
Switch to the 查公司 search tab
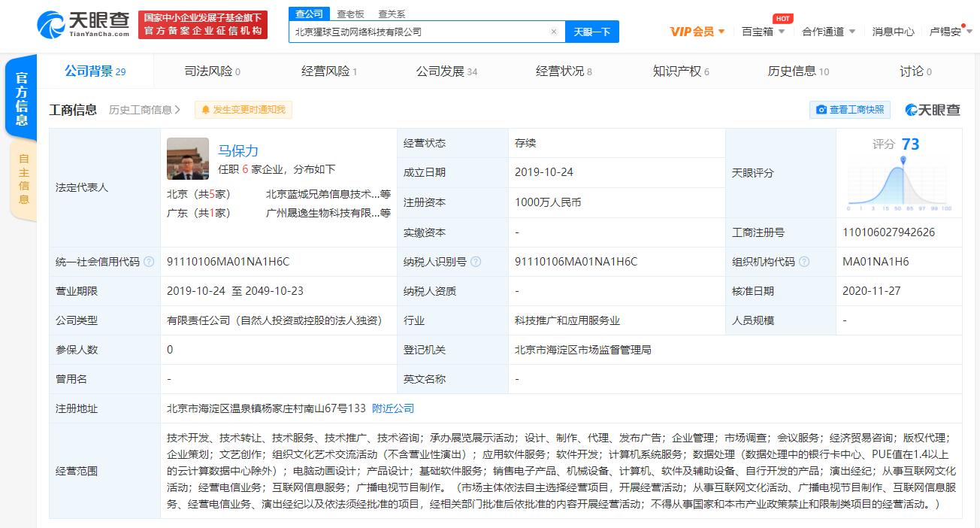(309, 14)
